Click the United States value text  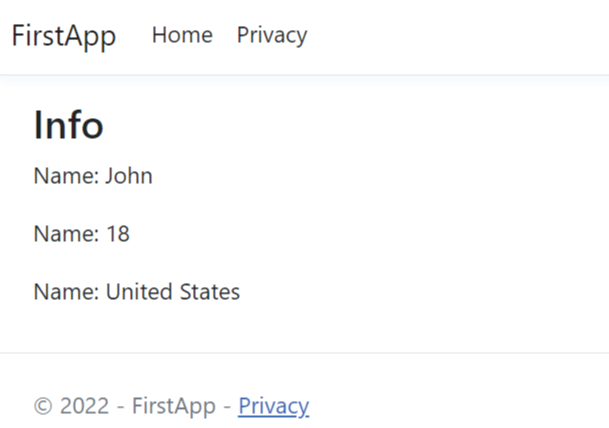click(173, 292)
